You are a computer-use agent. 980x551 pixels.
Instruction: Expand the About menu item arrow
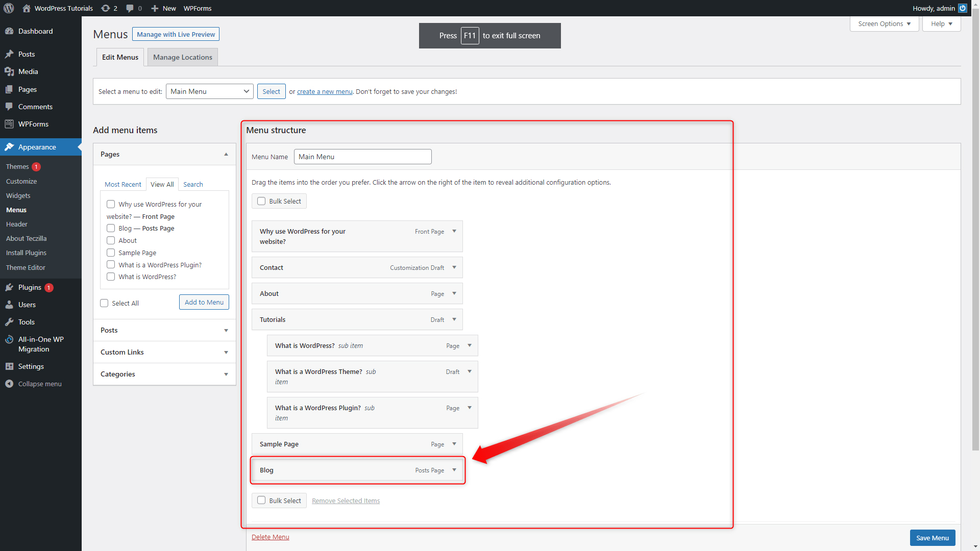click(454, 293)
